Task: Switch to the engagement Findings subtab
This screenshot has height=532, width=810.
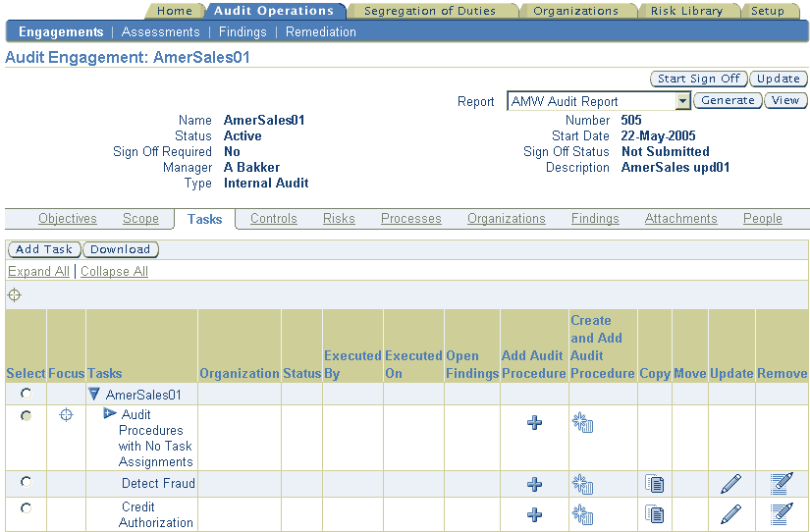Action: pyautogui.click(x=595, y=219)
